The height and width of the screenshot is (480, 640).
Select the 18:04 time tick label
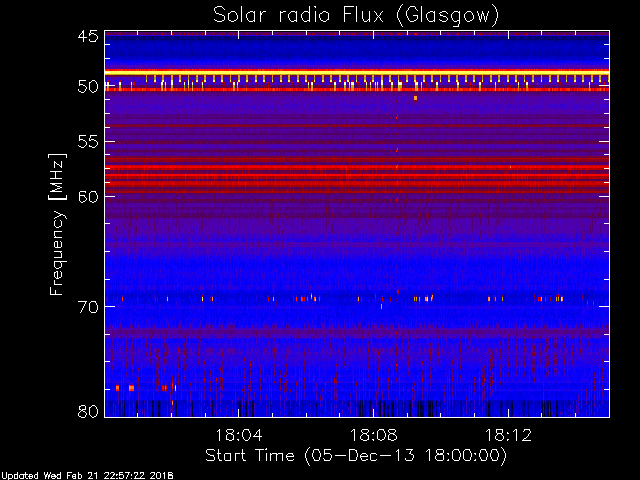[239, 435]
